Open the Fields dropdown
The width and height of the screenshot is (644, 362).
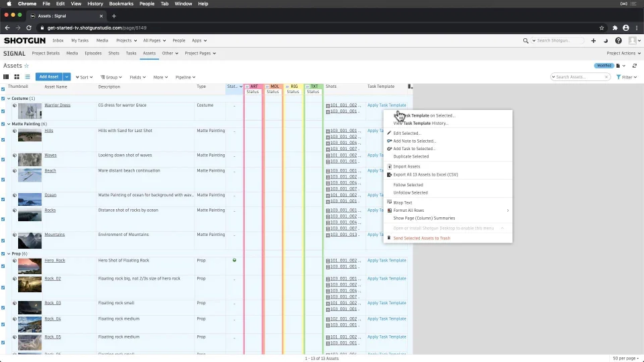coord(138,77)
